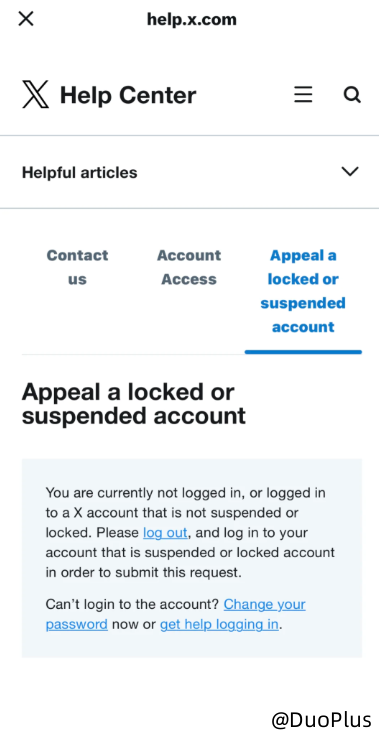Click the light blue notice panel background
Screen dimensions: 379x740
coord(192,558)
